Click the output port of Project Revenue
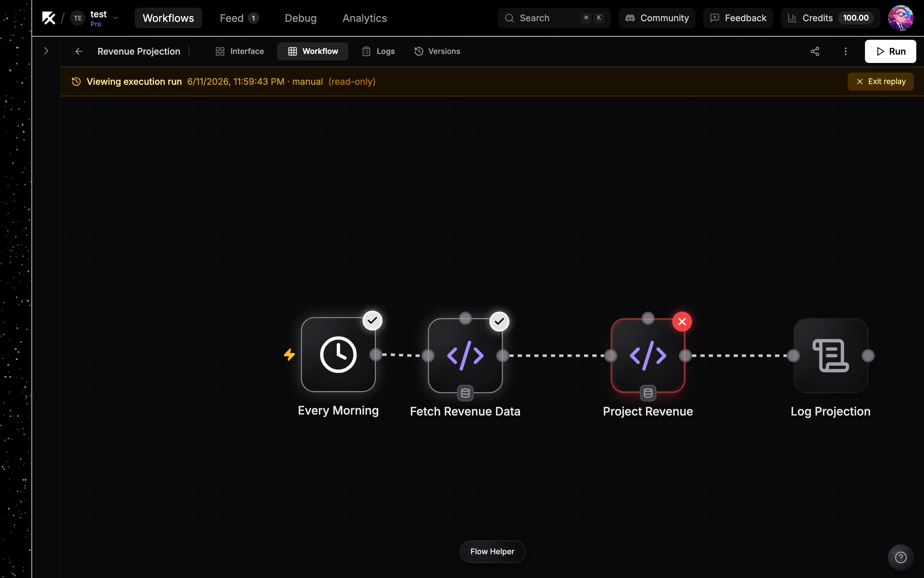Screen dimensions: 924x578 click(x=685, y=355)
